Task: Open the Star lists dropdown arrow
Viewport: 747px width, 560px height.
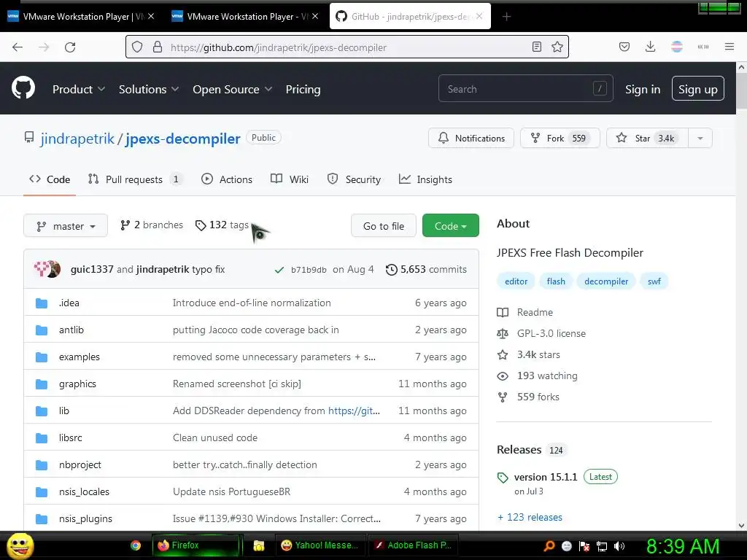Action: [700, 138]
